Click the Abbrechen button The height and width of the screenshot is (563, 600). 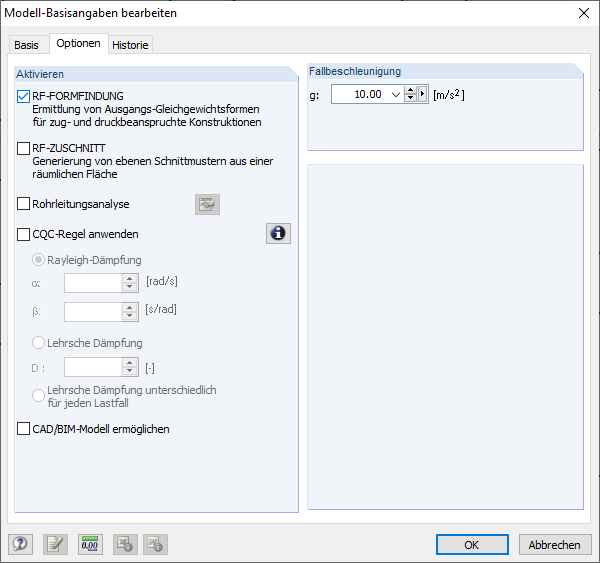tap(555, 545)
